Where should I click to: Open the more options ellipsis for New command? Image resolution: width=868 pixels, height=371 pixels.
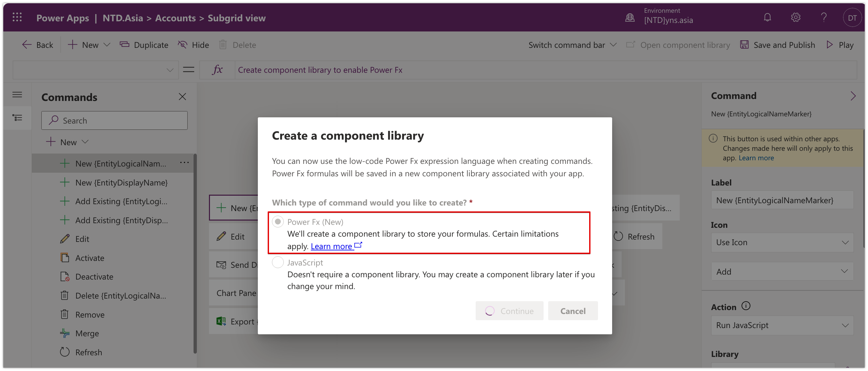click(184, 163)
